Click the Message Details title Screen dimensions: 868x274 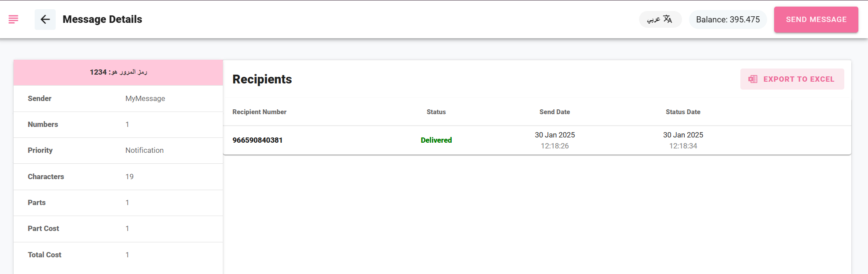(x=102, y=19)
